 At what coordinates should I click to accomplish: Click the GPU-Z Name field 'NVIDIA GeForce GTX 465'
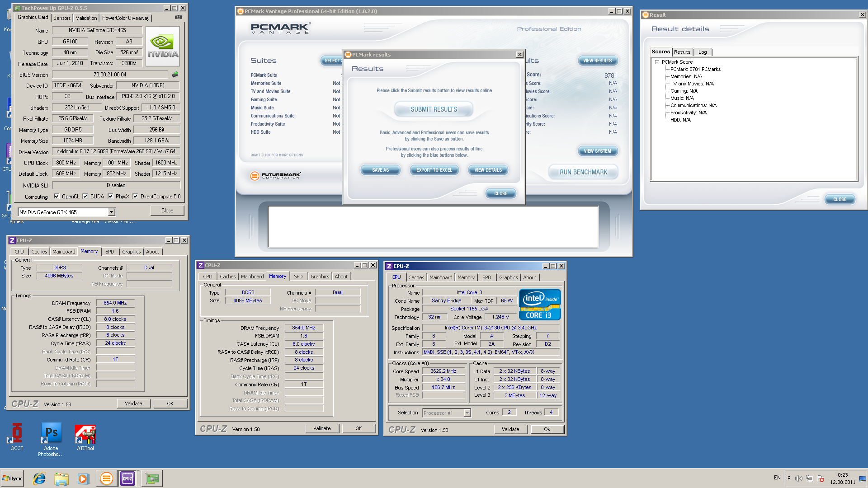pos(97,30)
